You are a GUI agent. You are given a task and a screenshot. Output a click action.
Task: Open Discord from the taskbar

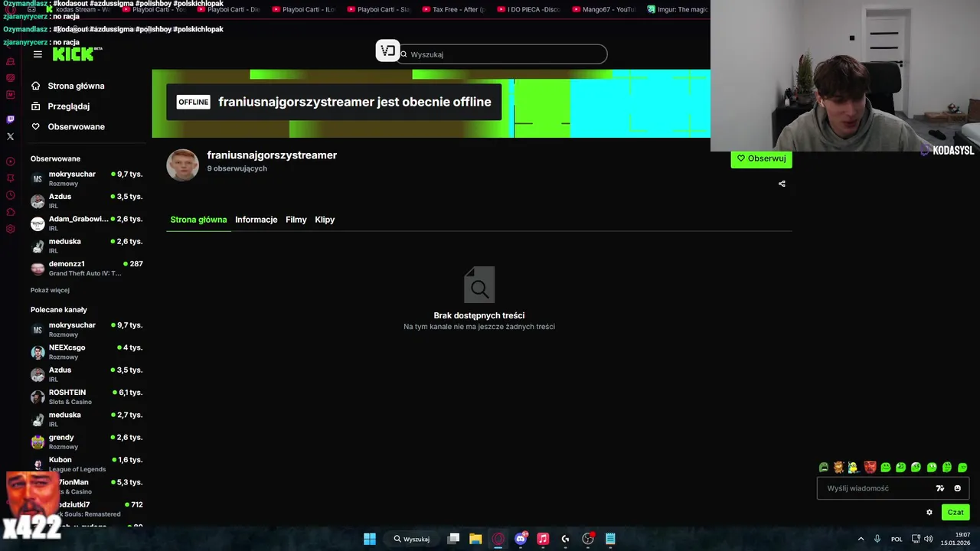[521, 539]
